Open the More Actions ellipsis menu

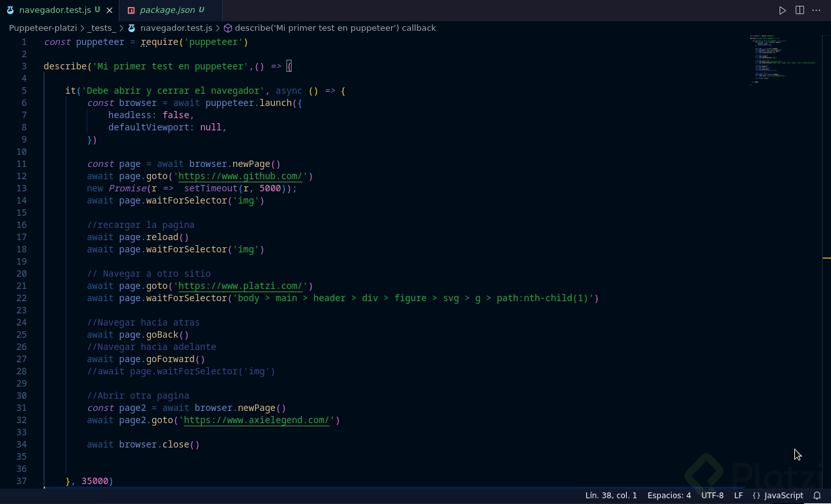[x=817, y=10]
